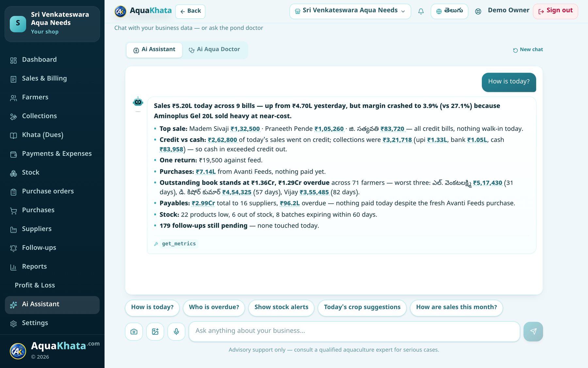Choose 'Today's crop suggestions' chip
The width and height of the screenshot is (588, 368).
tap(362, 308)
